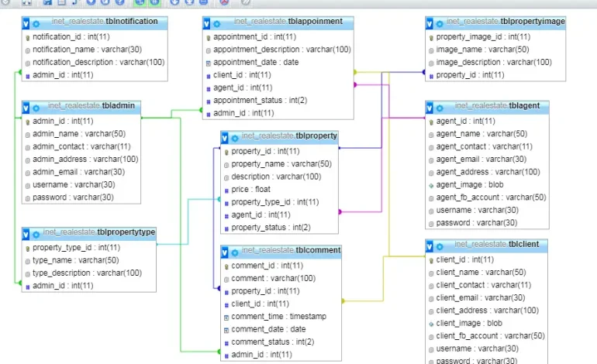Toggle the V button on tbladmin table
597x364 pixels.
[x=26, y=108]
